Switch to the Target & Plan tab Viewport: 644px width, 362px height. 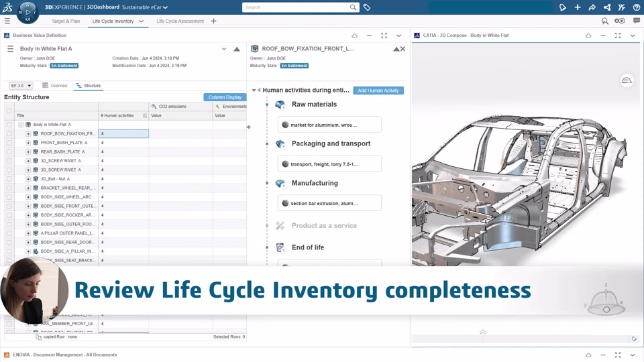click(x=66, y=21)
